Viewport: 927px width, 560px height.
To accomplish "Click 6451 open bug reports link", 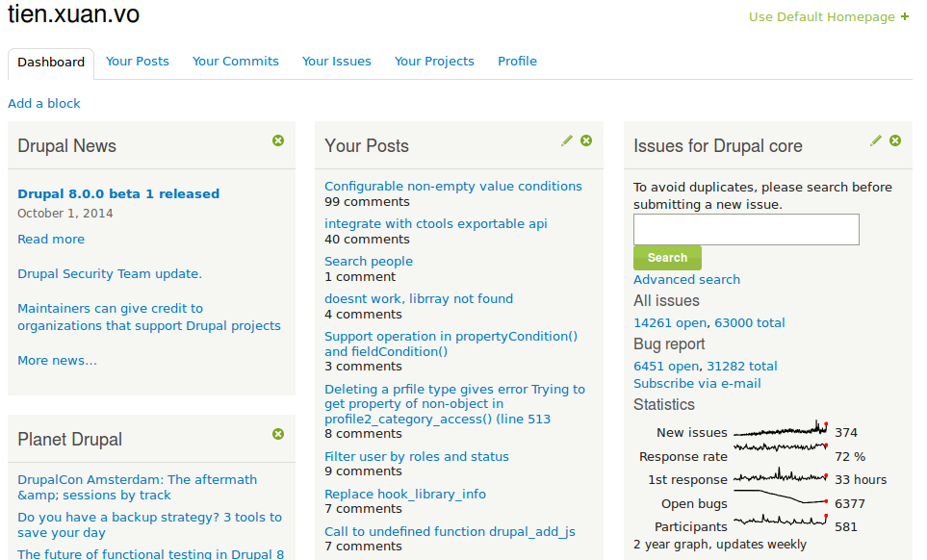I will (666, 367).
